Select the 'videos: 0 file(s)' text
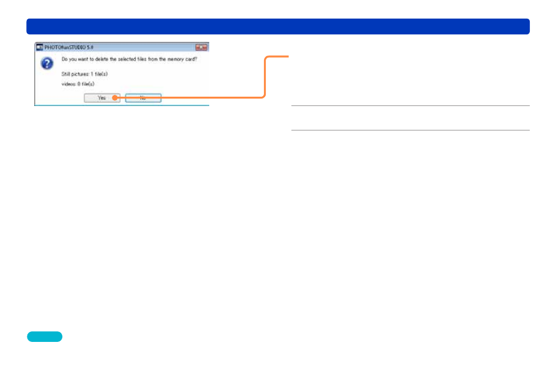 pyautogui.click(x=78, y=84)
